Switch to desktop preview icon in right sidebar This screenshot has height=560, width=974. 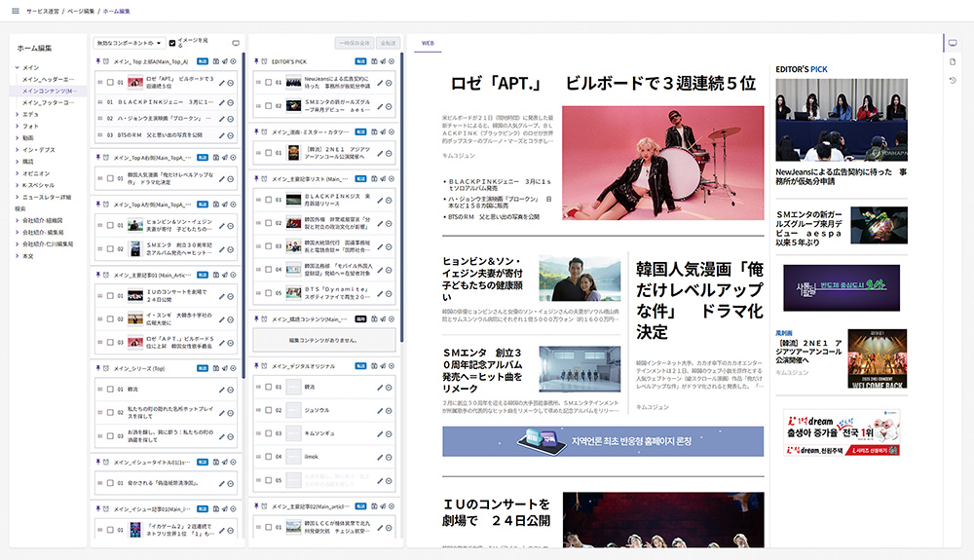coord(953,43)
